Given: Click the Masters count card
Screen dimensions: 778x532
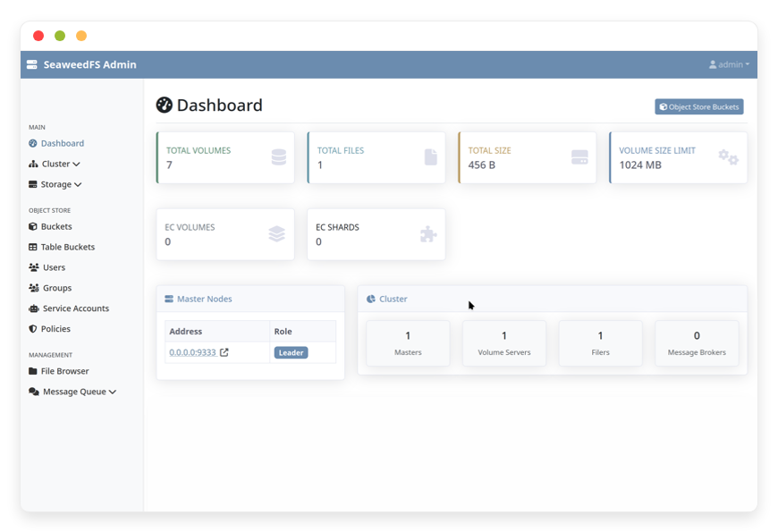Looking at the screenshot, I should 408,343.
